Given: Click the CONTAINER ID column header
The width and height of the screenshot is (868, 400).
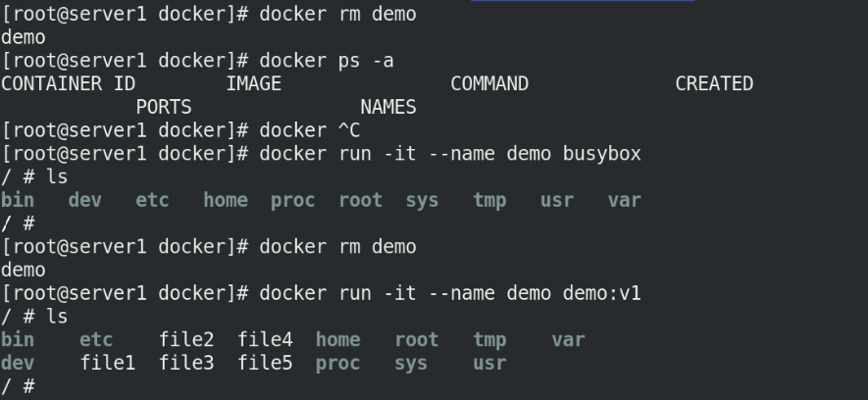Looking at the screenshot, I should (68, 84).
